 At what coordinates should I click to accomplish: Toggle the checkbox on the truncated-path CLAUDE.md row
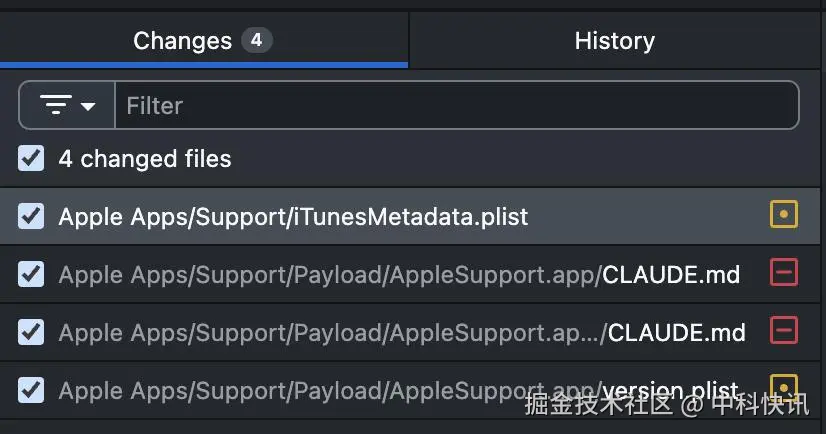tap(31, 332)
